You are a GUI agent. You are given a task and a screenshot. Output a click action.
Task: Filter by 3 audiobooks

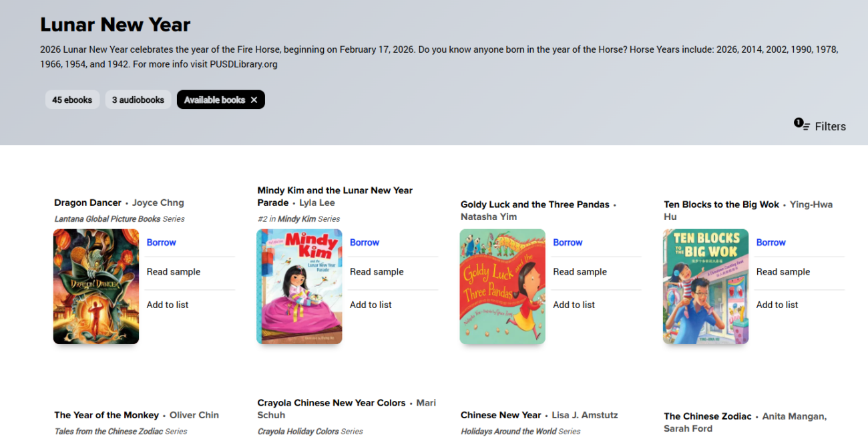coord(138,100)
